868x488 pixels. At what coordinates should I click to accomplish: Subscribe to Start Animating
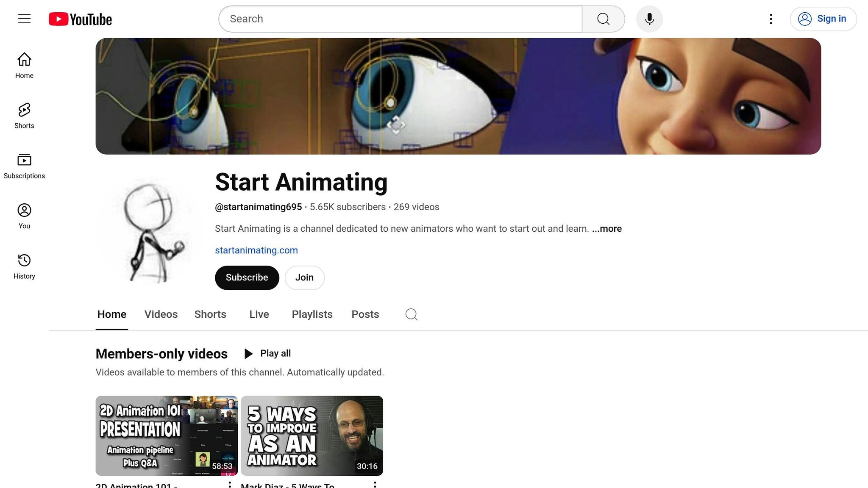[247, 277]
